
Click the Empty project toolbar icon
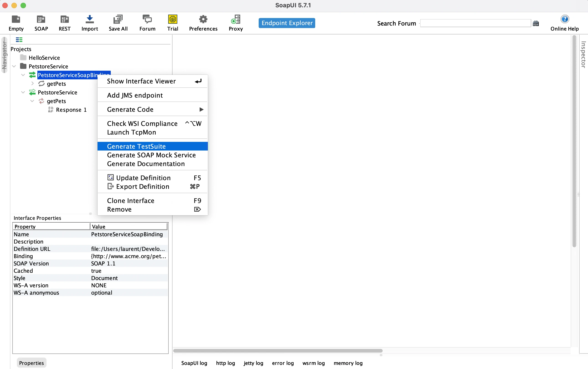(x=16, y=19)
